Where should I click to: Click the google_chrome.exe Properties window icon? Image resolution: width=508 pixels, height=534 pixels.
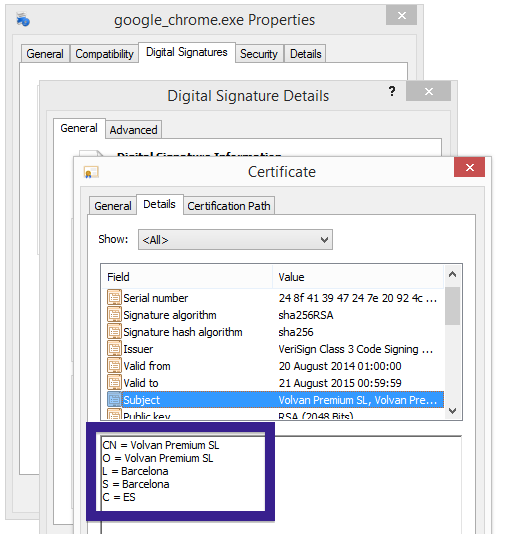coord(23,19)
